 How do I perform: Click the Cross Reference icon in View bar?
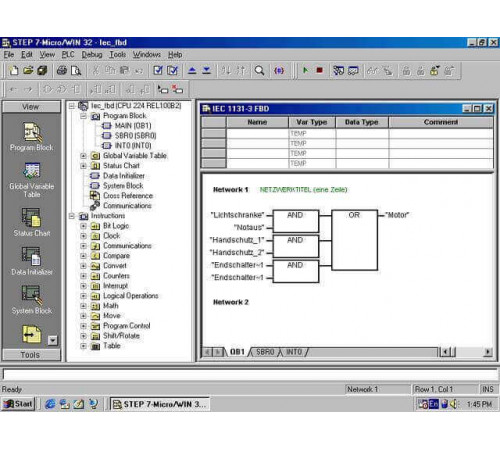(32, 334)
